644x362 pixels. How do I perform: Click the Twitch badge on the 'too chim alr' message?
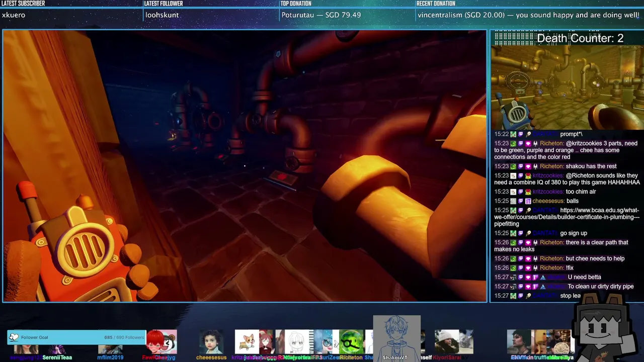point(521,192)
